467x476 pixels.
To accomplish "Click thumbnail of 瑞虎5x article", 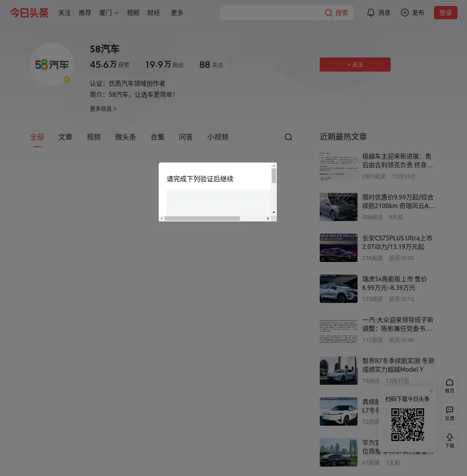I will 339,289.
